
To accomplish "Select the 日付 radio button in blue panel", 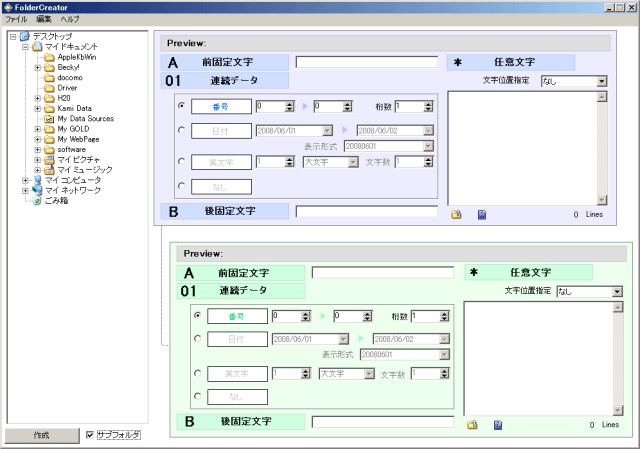I will 180,131.
